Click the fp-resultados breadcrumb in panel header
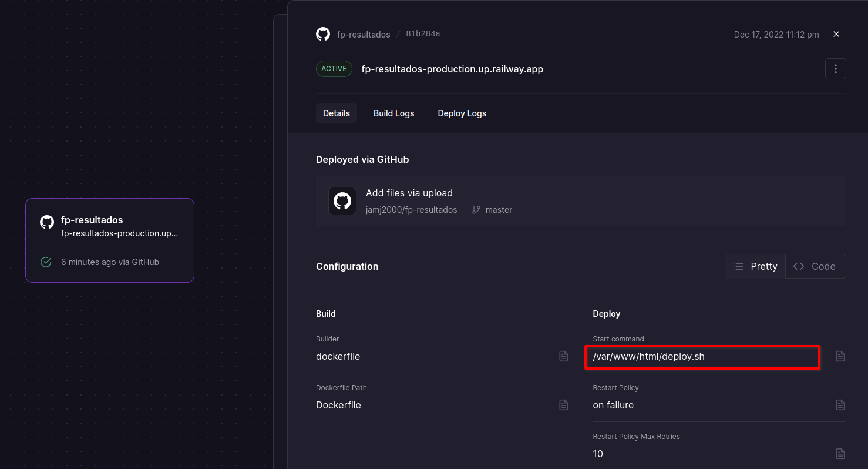Viewport: 868px width, 469px height. click(x=364, y=35)
